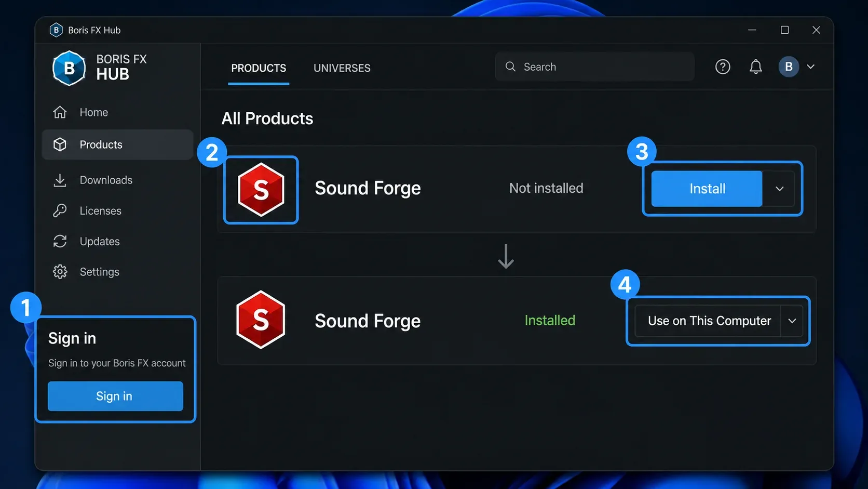Screen dimensions: 868x489
Task: Click 'Sound Forge' name in Not installed row
Action: [x=368, y=188]
